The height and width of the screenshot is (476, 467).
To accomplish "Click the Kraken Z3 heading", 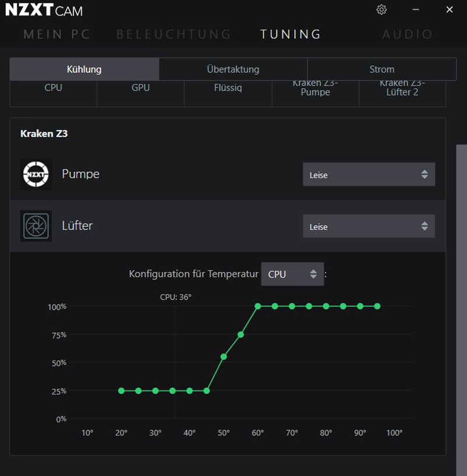I will pyautogui.click(x=44, y=134).
